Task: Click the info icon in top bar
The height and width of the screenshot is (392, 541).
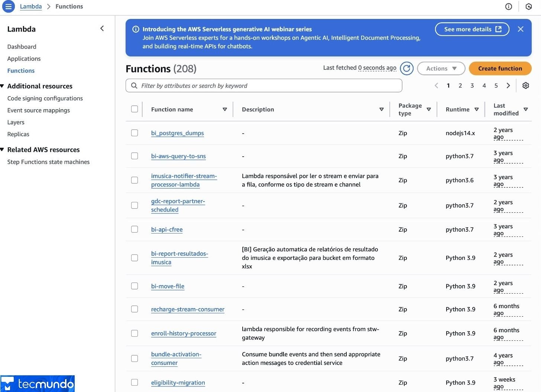Action: click(509, 6)
